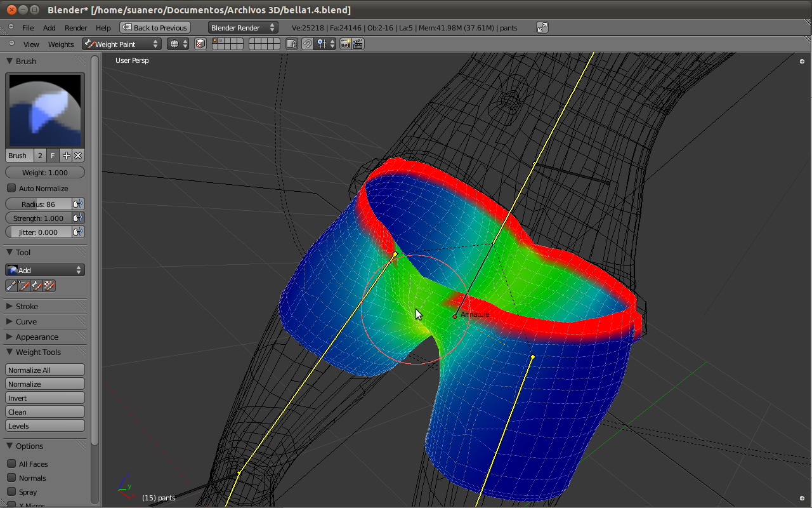The height and width of the screenshot is (508, 812).
Task: Click the add new brush plus icon
Action: [x=66, y=156]
